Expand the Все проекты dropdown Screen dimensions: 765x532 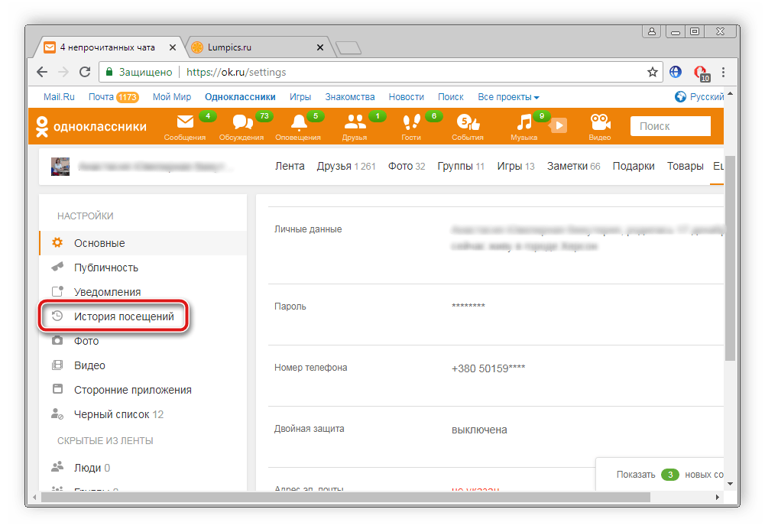508,97
